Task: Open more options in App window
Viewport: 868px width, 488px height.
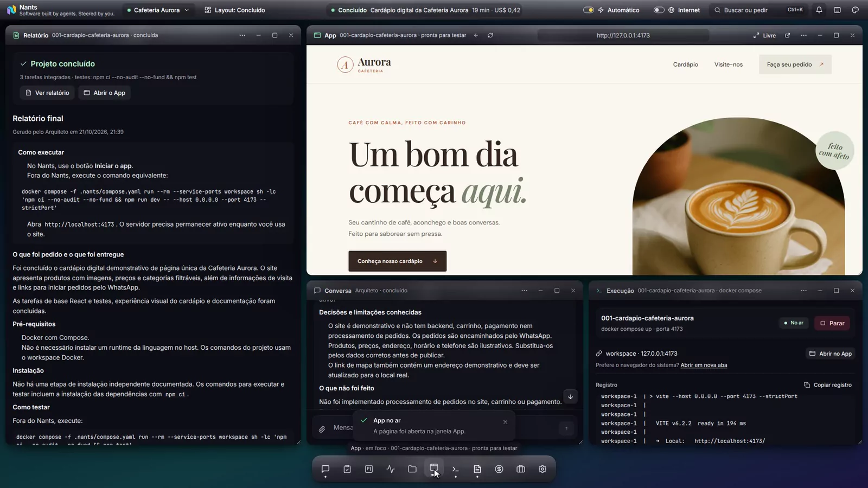Action: pyautogui.click(x=804, y=35)
